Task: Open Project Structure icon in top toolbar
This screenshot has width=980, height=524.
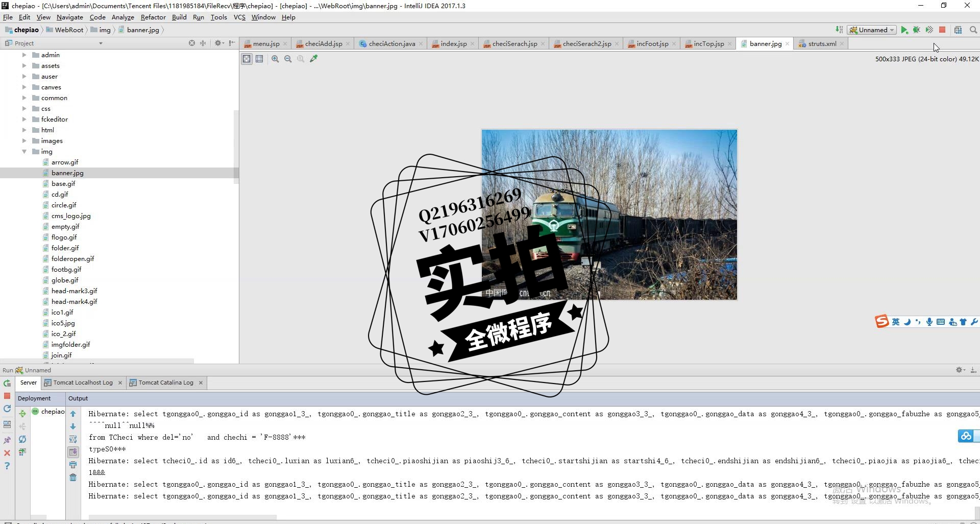Action: [x=958, y=30]
